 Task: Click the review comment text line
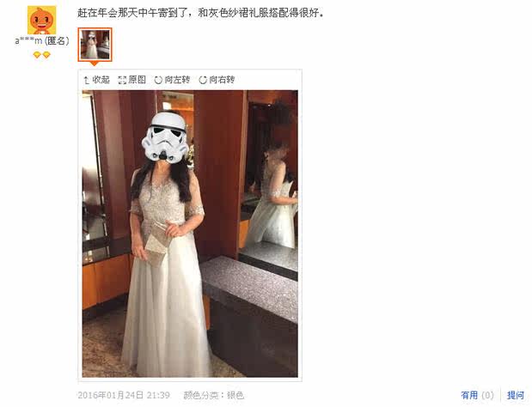200,13
